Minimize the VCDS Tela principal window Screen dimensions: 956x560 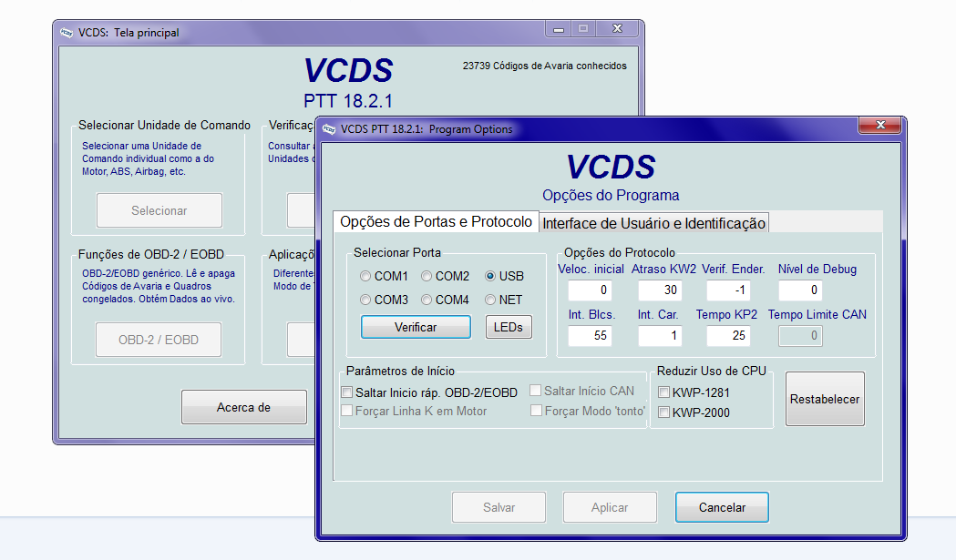tap(559, 28)
